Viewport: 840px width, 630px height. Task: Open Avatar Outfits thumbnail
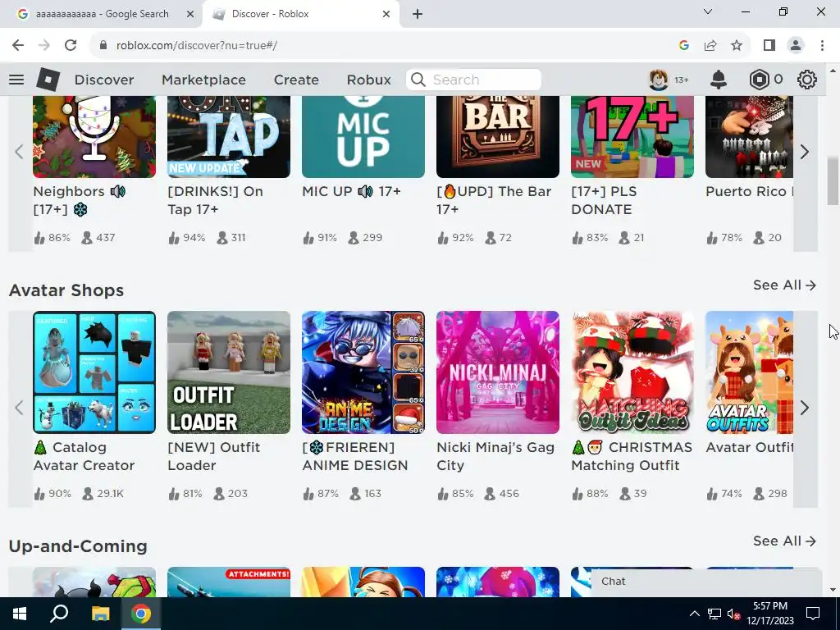click(x=749, y=372)
